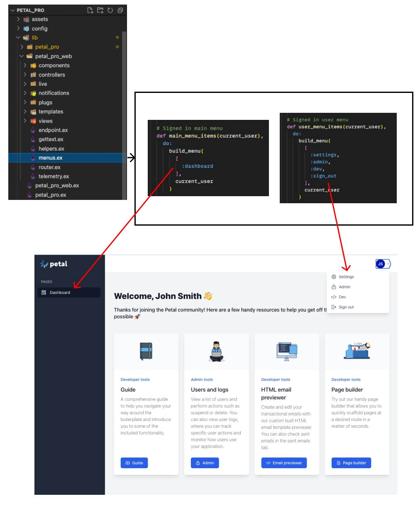Open Admin from the user dropdown menu
Screen dimensions: 420x506
click(x=344, y=287)
